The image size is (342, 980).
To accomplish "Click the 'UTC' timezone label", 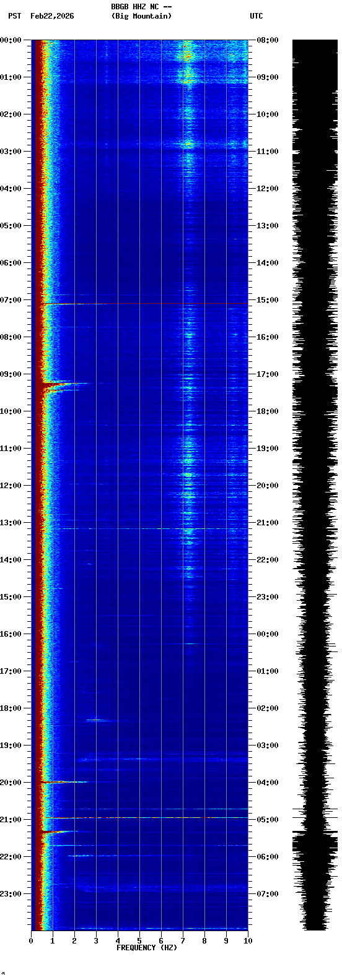I will pos(256,16).
